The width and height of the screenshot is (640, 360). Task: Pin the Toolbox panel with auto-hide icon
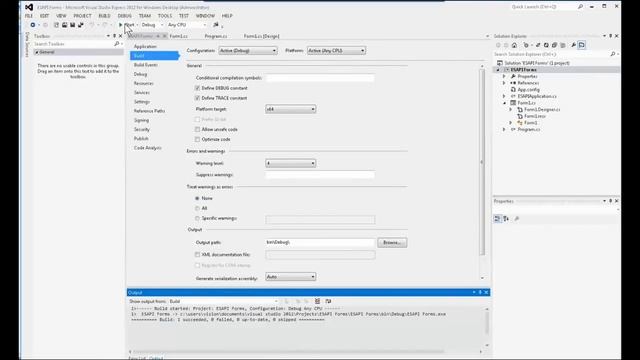click(114, 36)
